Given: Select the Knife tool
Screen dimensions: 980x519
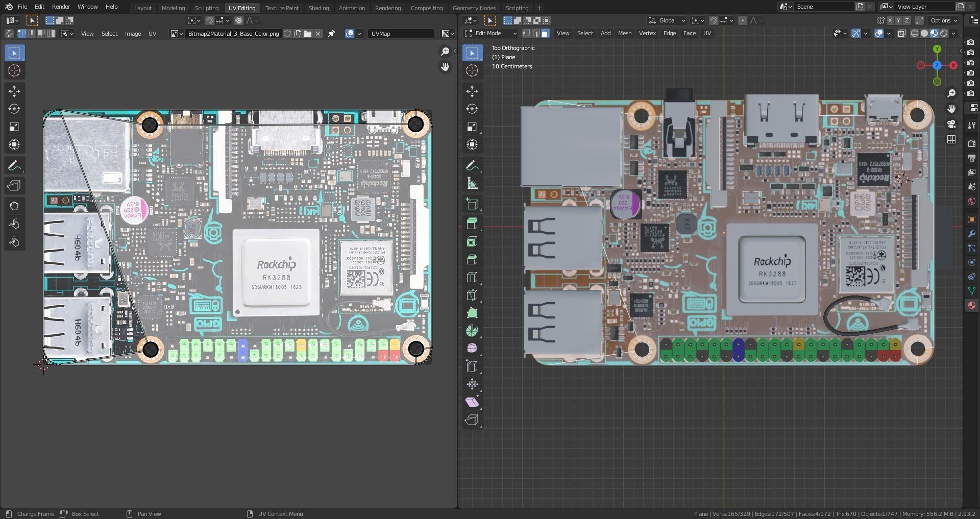Looking at the screenshot, I should pos(472,295).
